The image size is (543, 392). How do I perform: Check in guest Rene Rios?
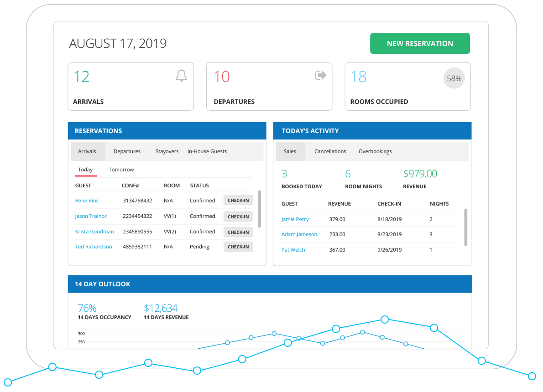(238, 200)
